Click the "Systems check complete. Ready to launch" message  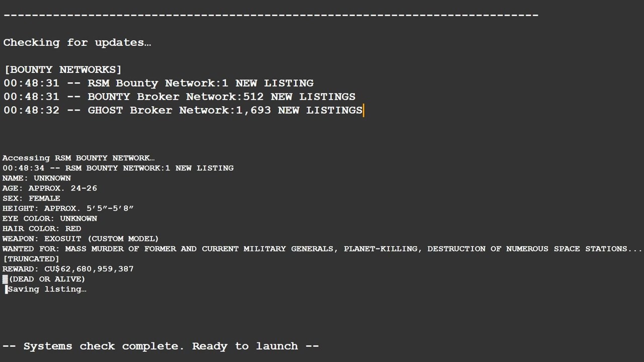161,346
